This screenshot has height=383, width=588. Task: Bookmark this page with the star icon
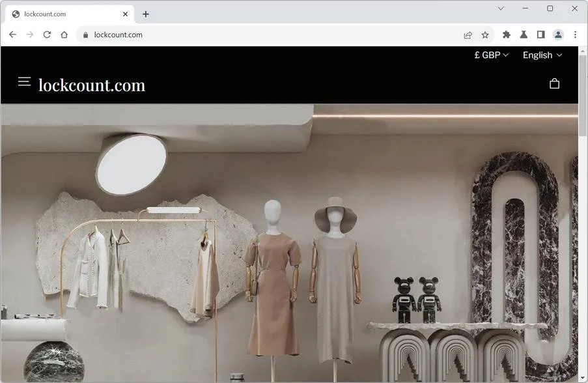click(485, 35)
